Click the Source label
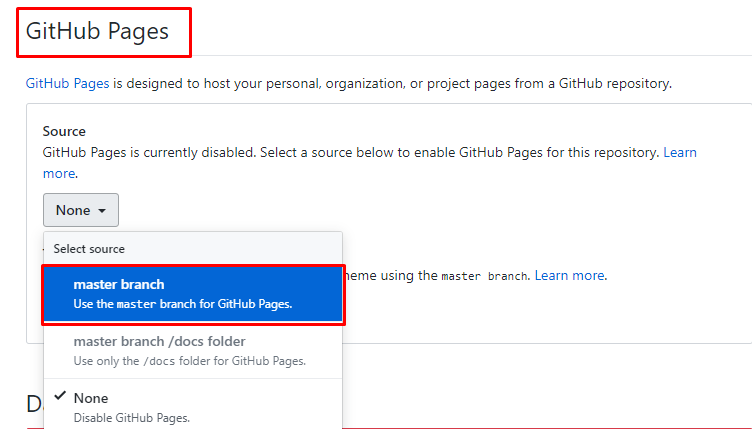 64,131
